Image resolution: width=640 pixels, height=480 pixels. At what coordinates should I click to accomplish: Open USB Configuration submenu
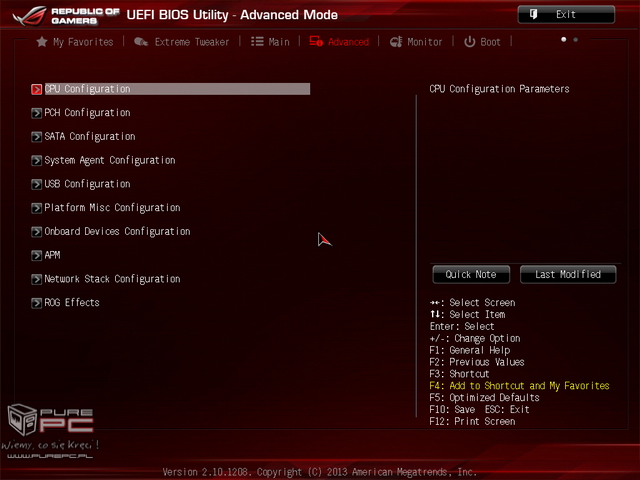click(x=87, y=184)
